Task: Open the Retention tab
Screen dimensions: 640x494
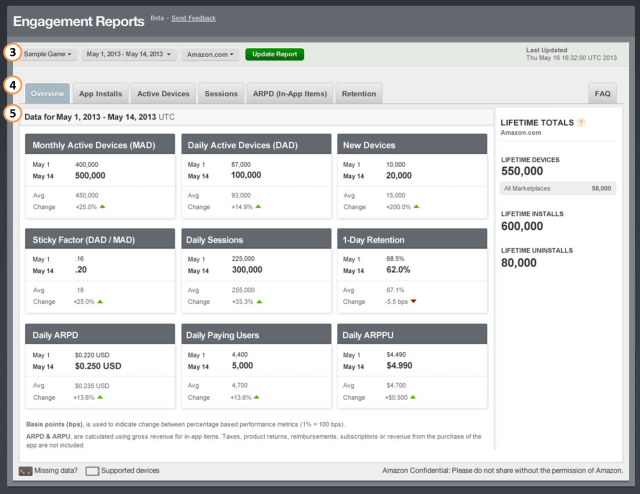Action: point(359,94)
